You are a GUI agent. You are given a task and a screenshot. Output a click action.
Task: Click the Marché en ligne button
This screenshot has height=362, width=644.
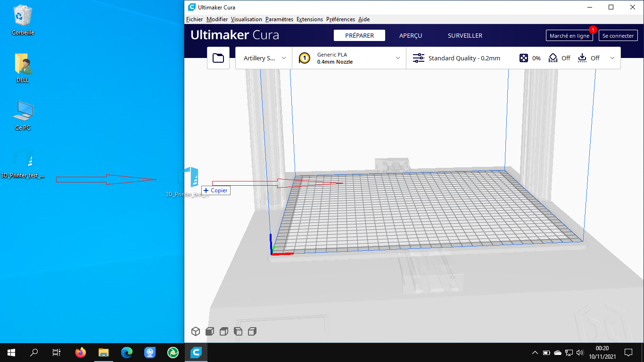click(570, 35)
